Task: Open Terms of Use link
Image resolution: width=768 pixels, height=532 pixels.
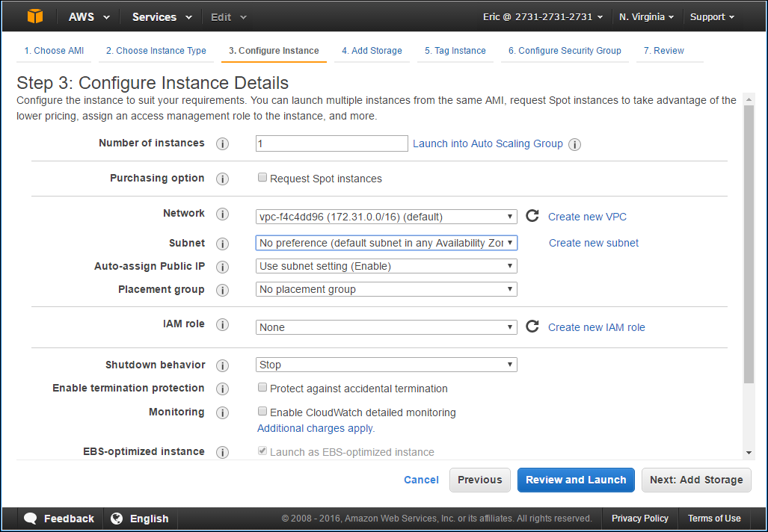Action: click(x=714, y=519)
